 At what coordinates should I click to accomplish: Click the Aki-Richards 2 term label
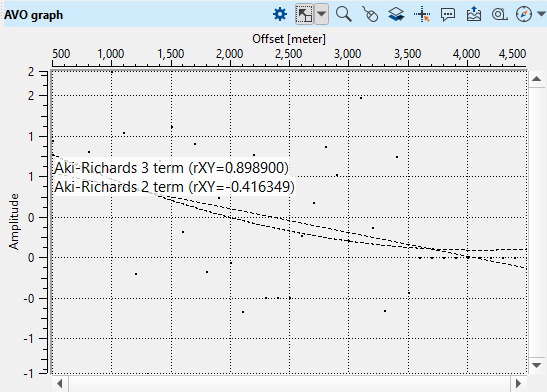[174, 187]
